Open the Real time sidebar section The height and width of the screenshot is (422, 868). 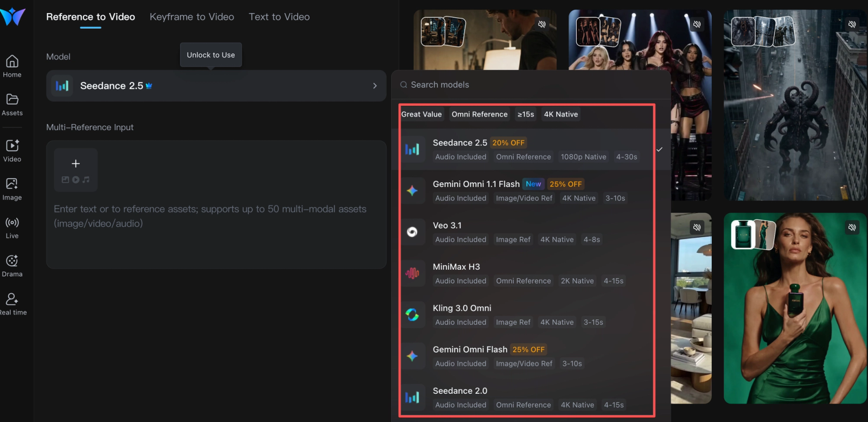pyautogui.click(x=12, y=305)
